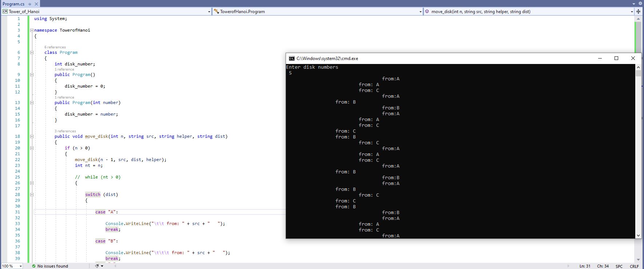
Task: Click '1 reference' above public Program()
Action: pyautogui.click(x=64, y=69)
